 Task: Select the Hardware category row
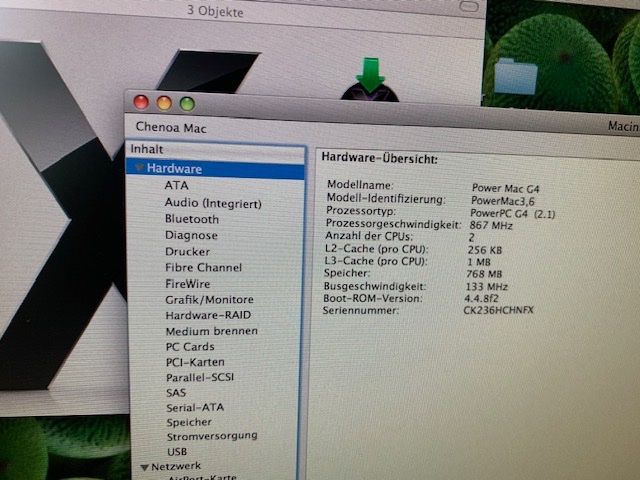click(216, 169)
